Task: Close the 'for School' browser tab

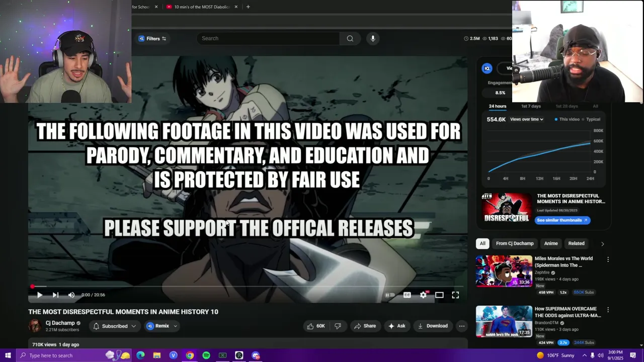Action: (x=156, y=7)
